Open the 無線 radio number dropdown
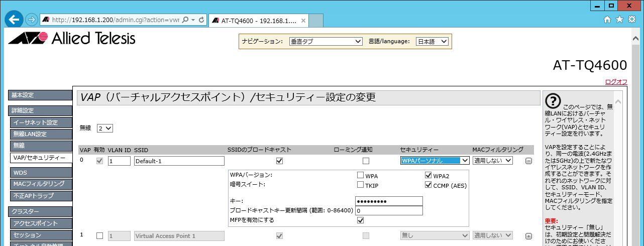Screen dimensions: 644x246 click(x=105, y=128)
